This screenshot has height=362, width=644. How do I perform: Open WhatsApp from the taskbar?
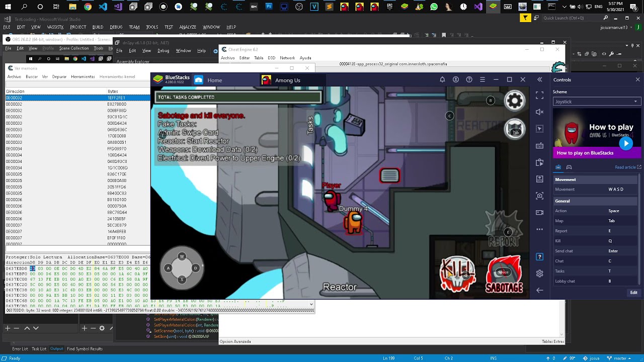tap(434, 7)
